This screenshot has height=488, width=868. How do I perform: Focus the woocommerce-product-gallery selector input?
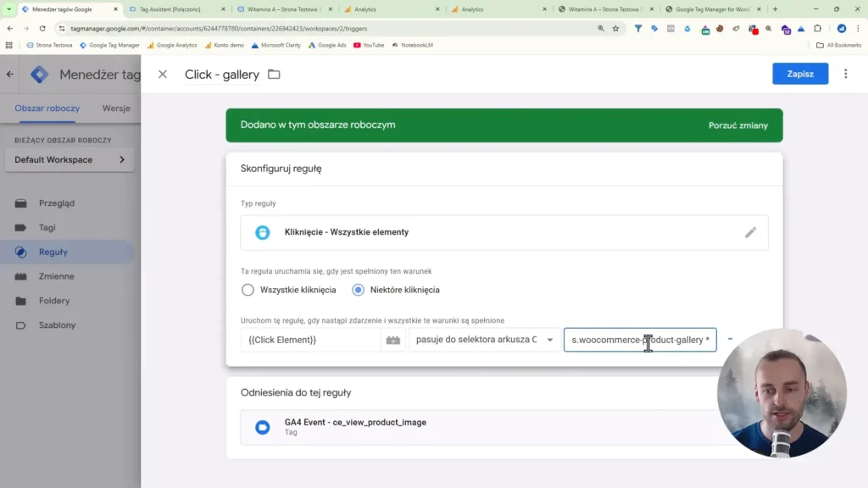(640, 340)
